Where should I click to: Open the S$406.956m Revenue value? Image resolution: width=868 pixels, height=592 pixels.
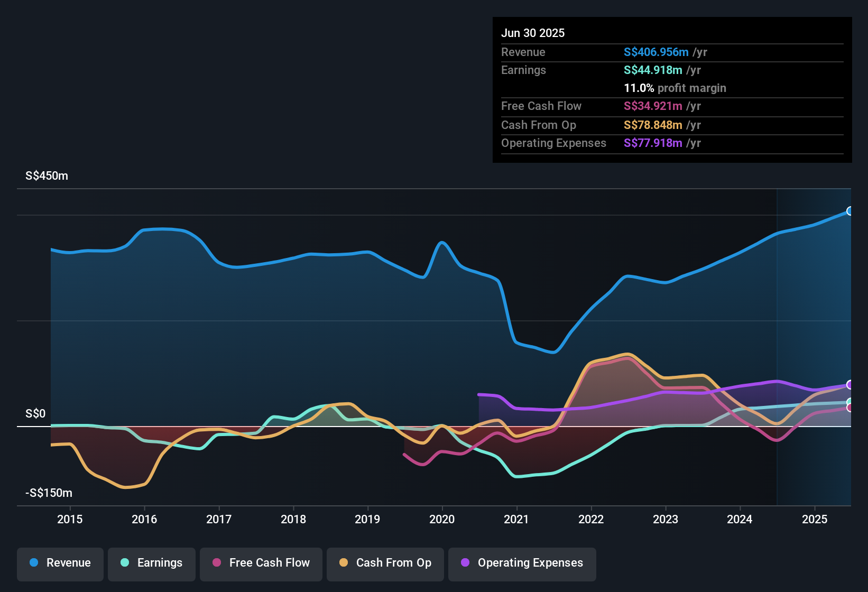click(x=655, y=52)
